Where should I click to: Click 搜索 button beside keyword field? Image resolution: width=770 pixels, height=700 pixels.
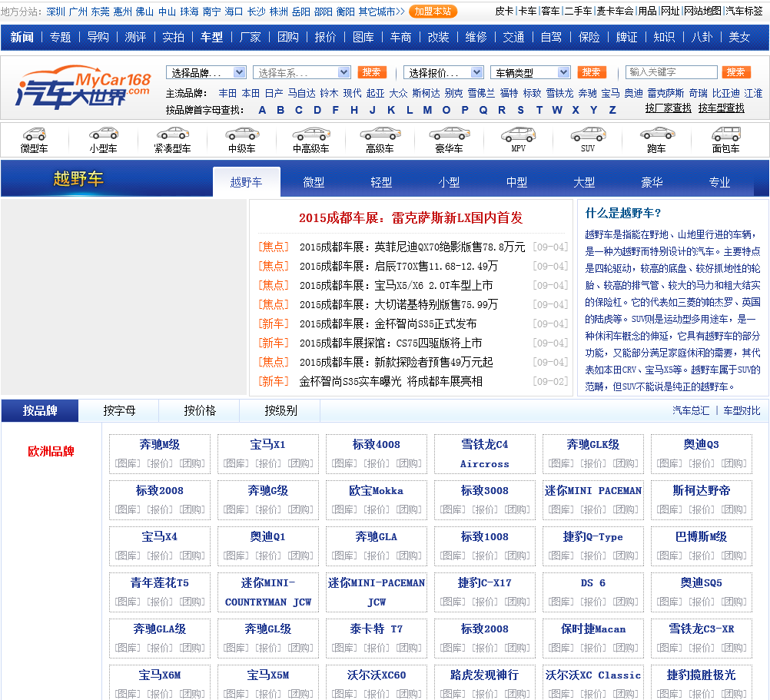pyautogui.click(x=736, y=72)
